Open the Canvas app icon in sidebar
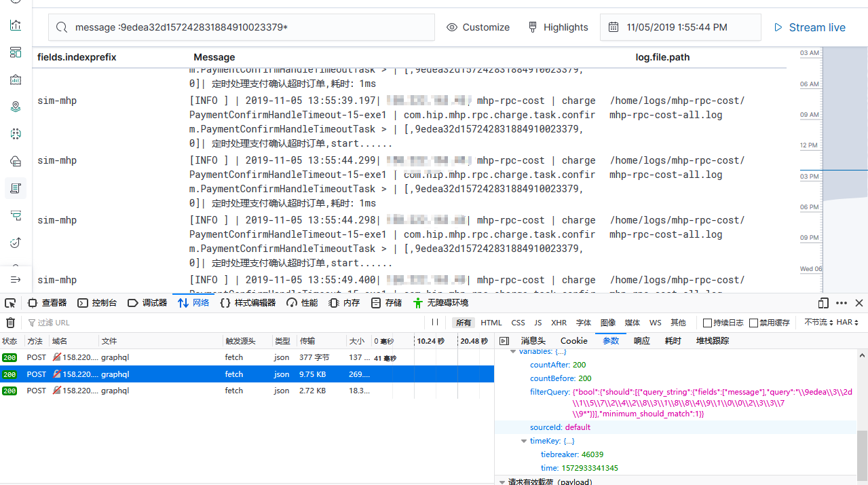This screenshot has width=868, height=485. (x=16, y=79)
